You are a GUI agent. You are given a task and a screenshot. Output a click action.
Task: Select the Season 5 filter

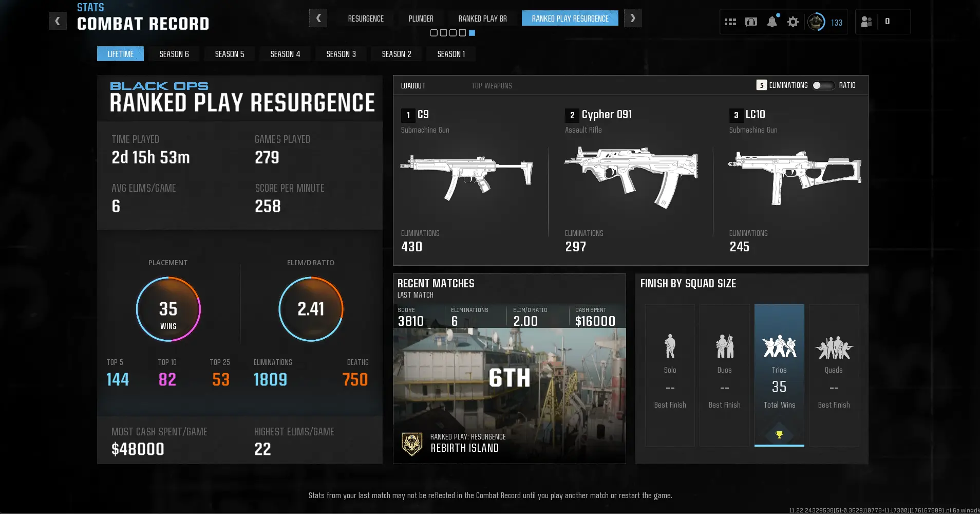click(230, 54)
